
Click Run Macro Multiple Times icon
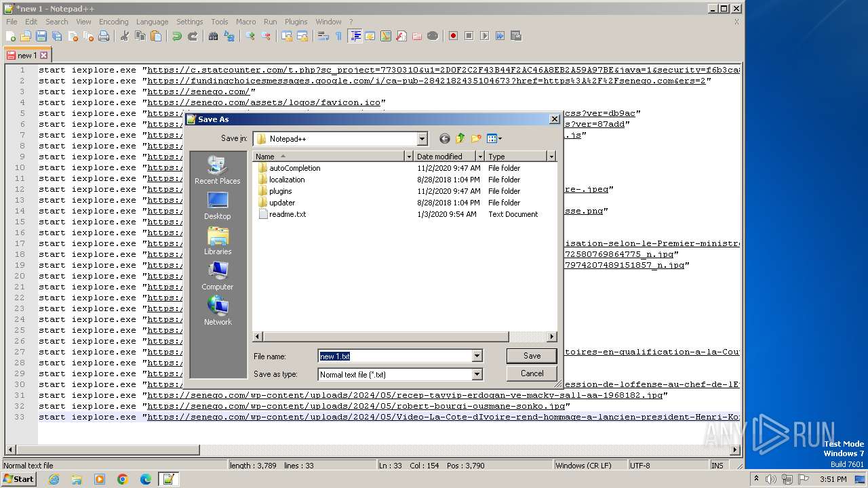coord(500,36)
